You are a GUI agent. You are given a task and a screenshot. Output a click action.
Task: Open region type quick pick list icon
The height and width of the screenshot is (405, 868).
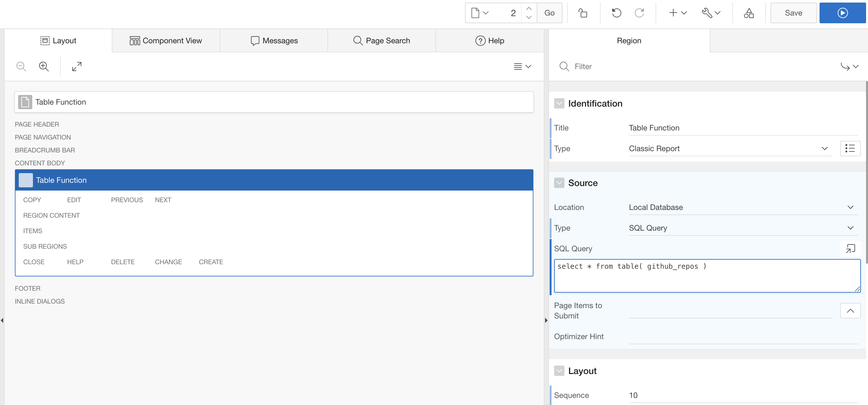click(850, 149)
